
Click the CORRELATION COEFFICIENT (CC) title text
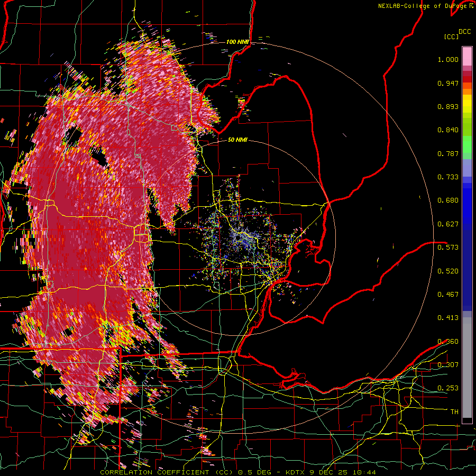tap(167, 472)
